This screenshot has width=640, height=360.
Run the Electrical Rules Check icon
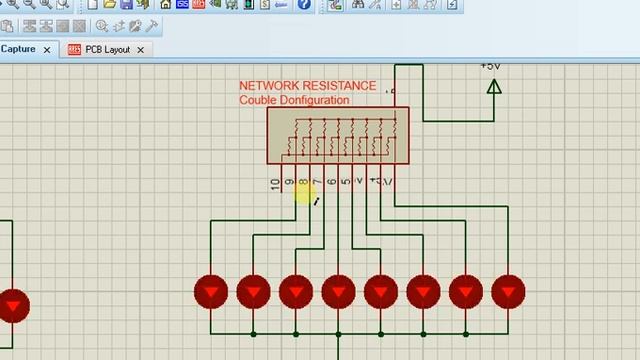tap(452, 4)
